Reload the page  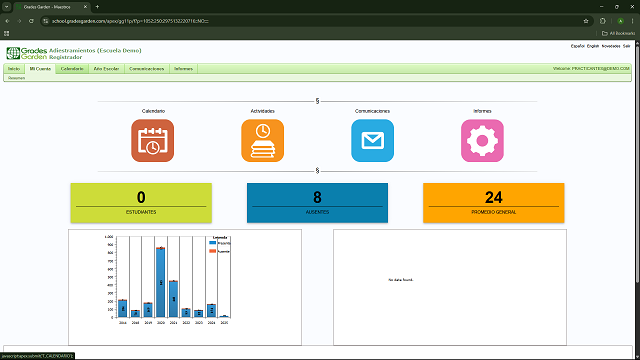31,21
